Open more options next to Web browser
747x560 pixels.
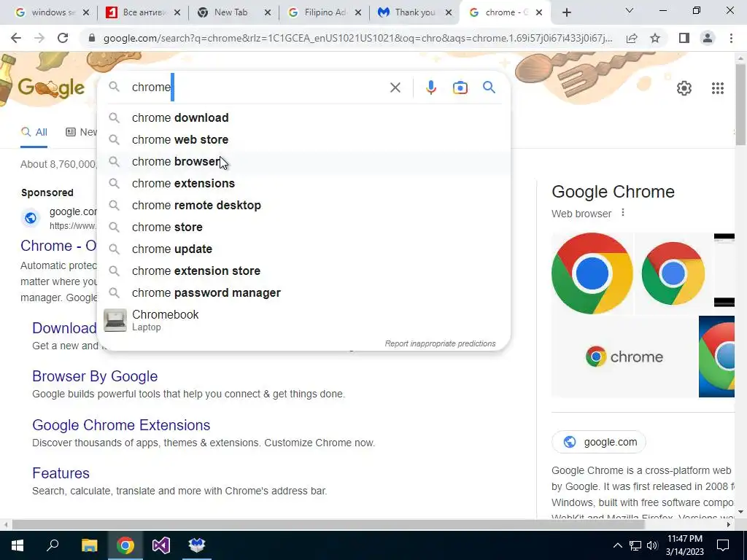(x=623, y=213)
